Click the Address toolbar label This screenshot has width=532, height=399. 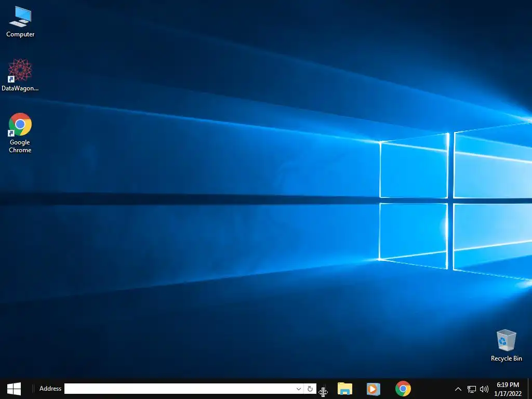point(50,389)
